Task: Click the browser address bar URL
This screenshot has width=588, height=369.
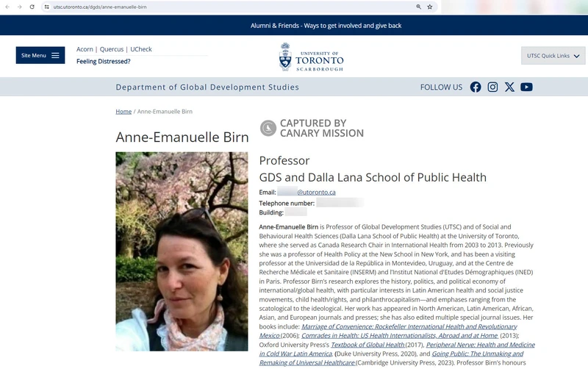Action: [x=220, y=7]
